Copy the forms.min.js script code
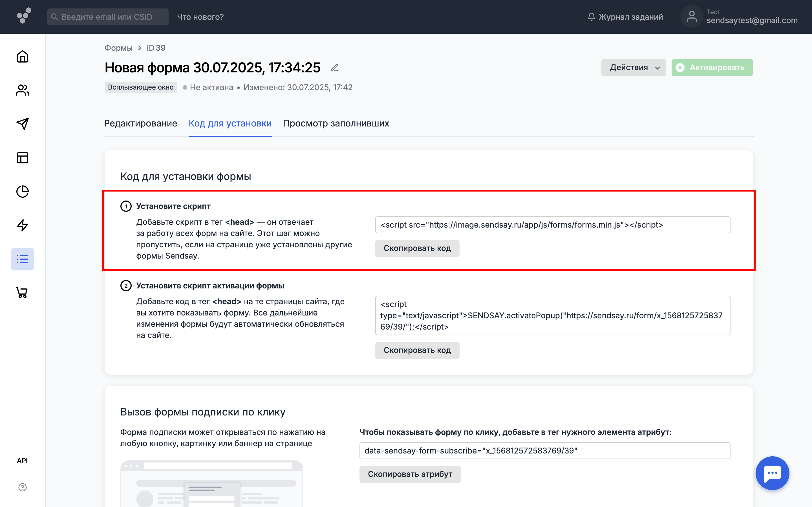 (417, 248)
